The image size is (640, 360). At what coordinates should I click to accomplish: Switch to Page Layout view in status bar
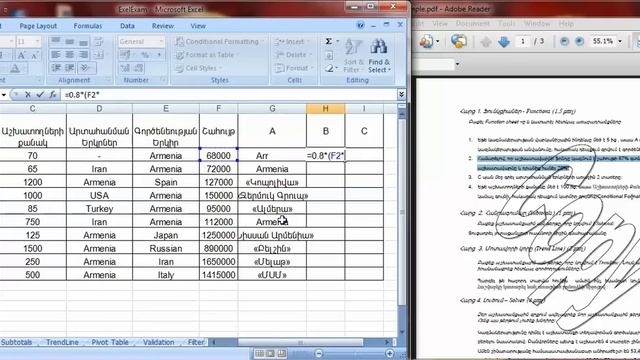click(270, 353)
